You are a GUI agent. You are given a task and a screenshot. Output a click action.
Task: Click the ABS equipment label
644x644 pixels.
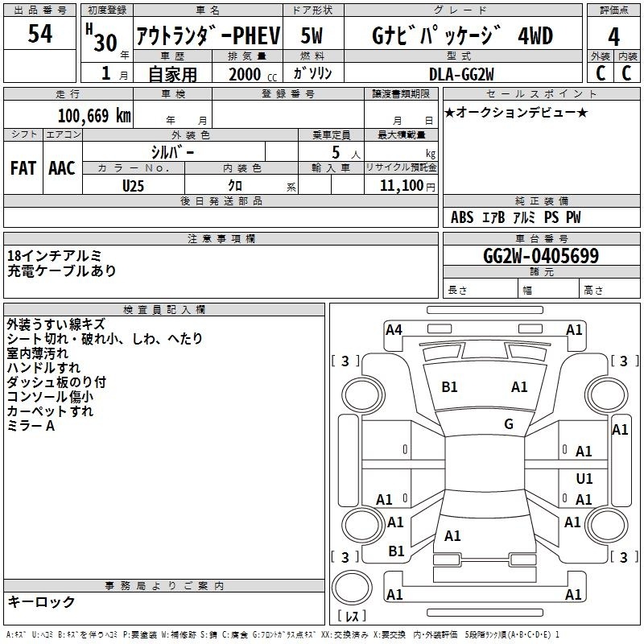462,217
